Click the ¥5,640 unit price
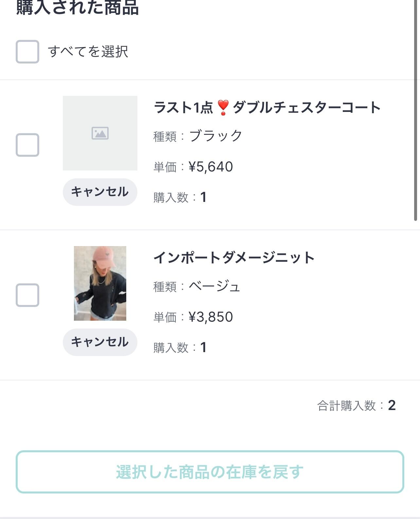 (x=211, y=167)
